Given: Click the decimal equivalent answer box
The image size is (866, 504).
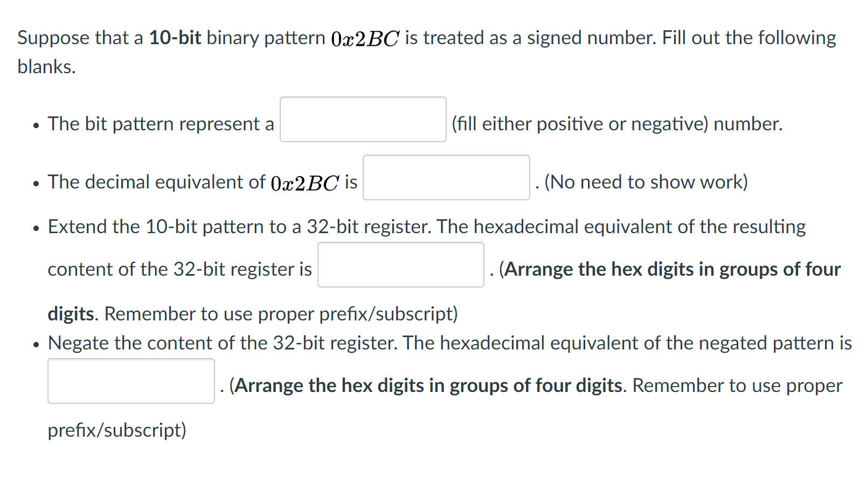Looking at the screenshot, I should coord(446,178).
